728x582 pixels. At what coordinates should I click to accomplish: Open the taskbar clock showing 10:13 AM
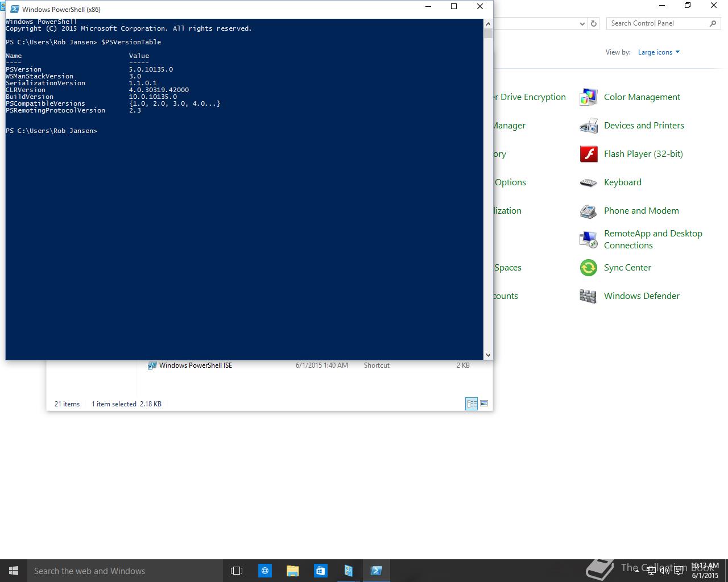coord(705,571)
